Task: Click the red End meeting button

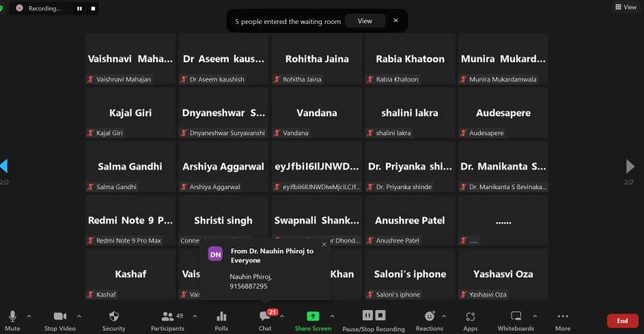Action: tap(622, 321)
